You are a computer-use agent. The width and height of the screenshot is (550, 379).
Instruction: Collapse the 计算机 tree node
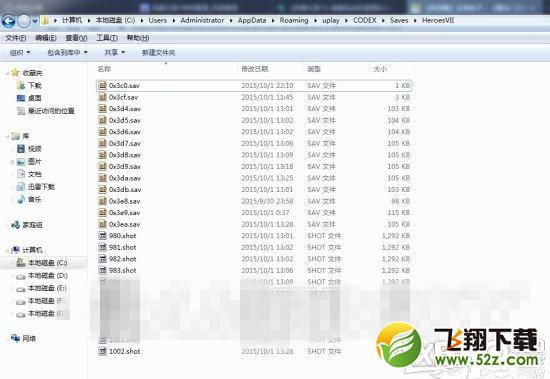[8, 250]
